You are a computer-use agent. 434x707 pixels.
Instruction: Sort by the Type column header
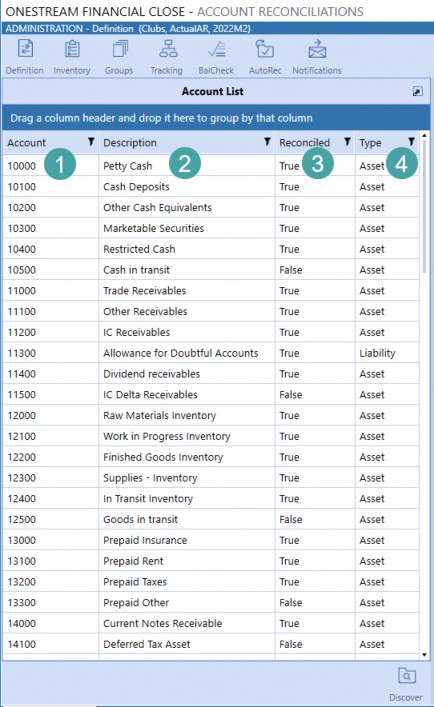[x=370, y=143]
